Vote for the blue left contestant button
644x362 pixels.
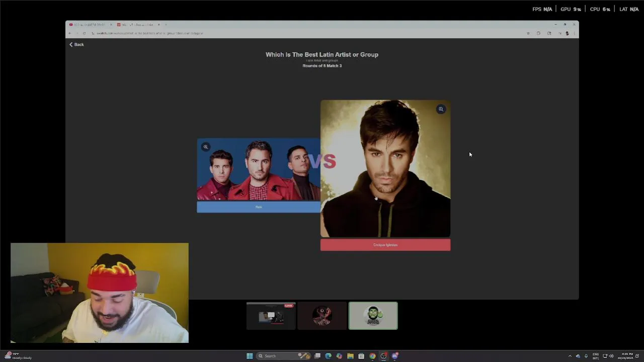pyautogui.click(x=259, y=207)
